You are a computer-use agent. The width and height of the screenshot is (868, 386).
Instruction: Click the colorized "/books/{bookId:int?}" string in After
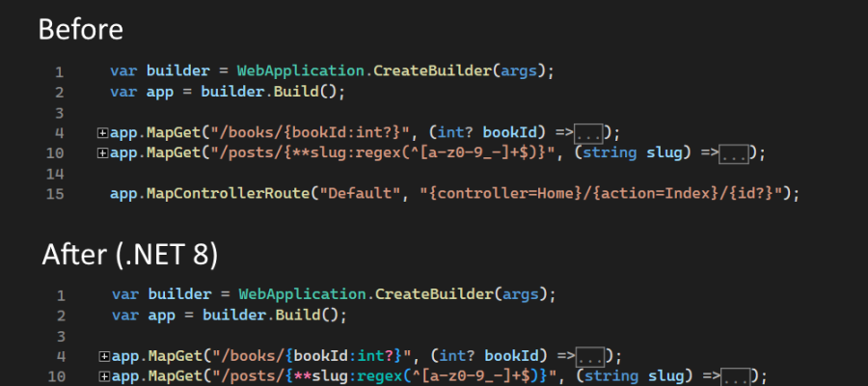tap(311, 356)
